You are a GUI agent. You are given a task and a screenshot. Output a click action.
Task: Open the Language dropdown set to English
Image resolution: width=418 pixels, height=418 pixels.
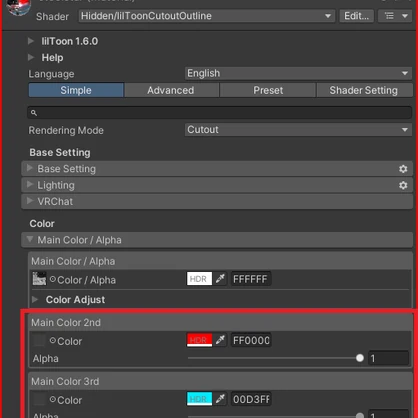(x=298, y=73)
